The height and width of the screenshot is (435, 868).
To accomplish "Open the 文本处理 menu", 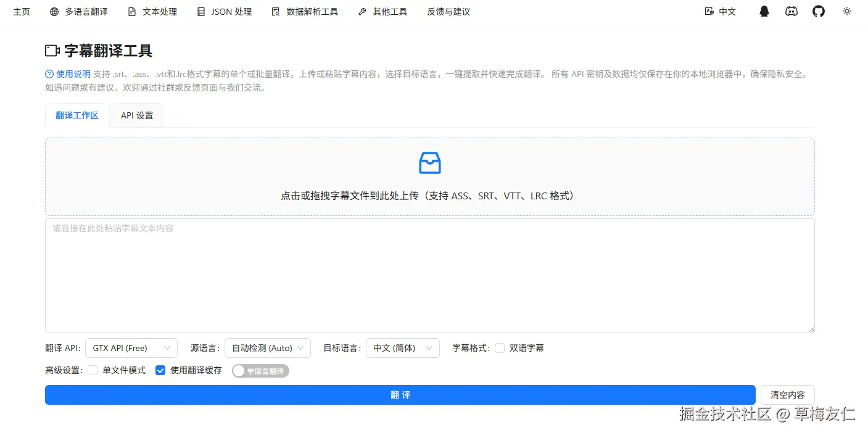I will pos(152,12).
